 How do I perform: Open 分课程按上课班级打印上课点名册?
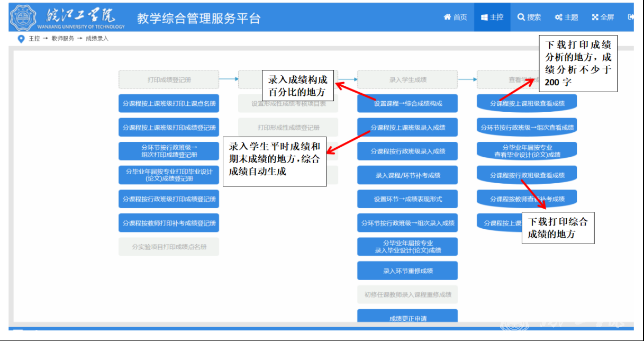pos(169,104)
